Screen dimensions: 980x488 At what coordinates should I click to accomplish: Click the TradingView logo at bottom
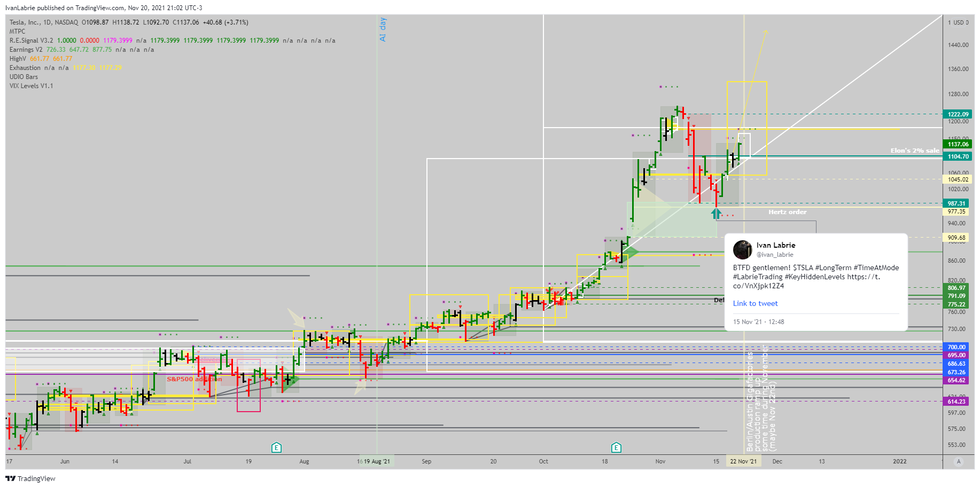[30, 478]
